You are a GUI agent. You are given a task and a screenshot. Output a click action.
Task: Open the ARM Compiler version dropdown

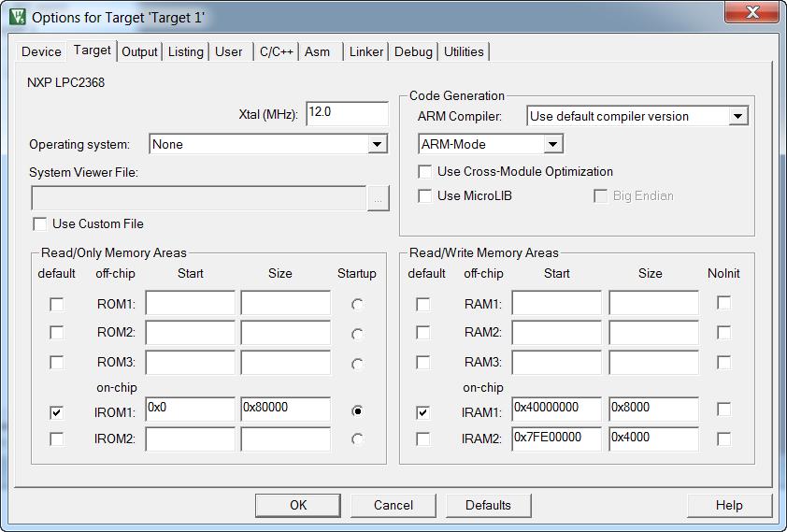tap(637, 117)
